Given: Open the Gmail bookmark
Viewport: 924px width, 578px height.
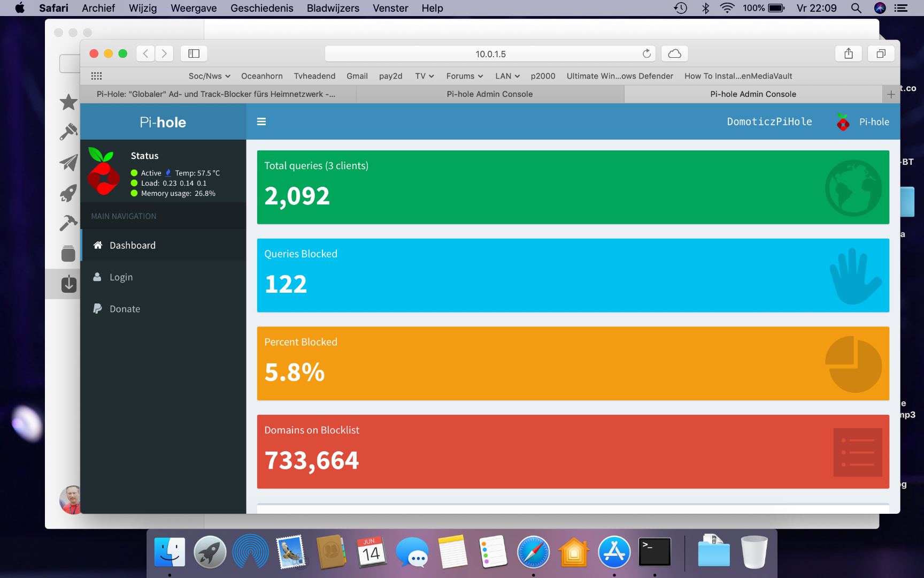Looking at the screenshot, I should (x=357, y=76).
